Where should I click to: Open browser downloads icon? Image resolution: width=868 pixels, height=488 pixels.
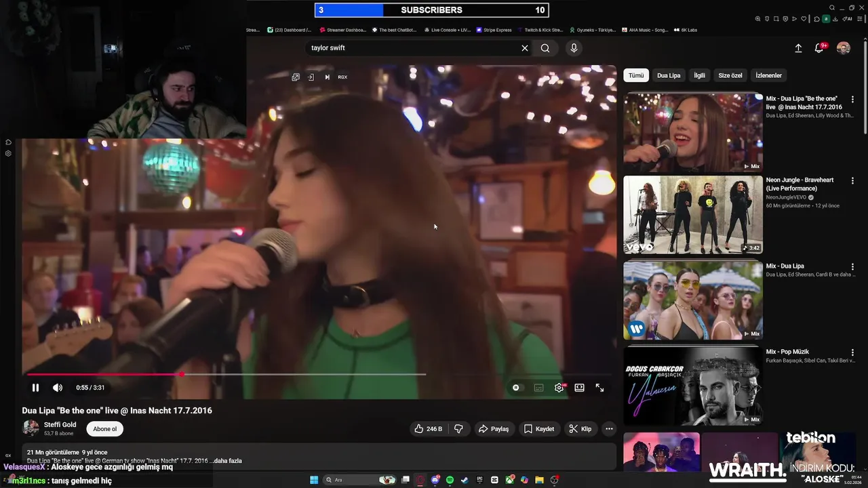[x=835, y=19]
